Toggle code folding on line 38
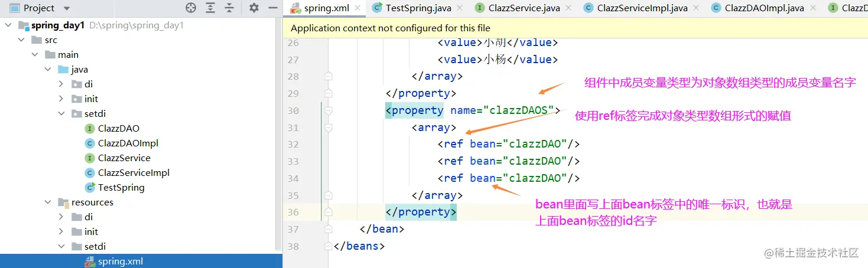Image resolution: width=868 pixels, height=268 pixels. [x=329, y=246]
